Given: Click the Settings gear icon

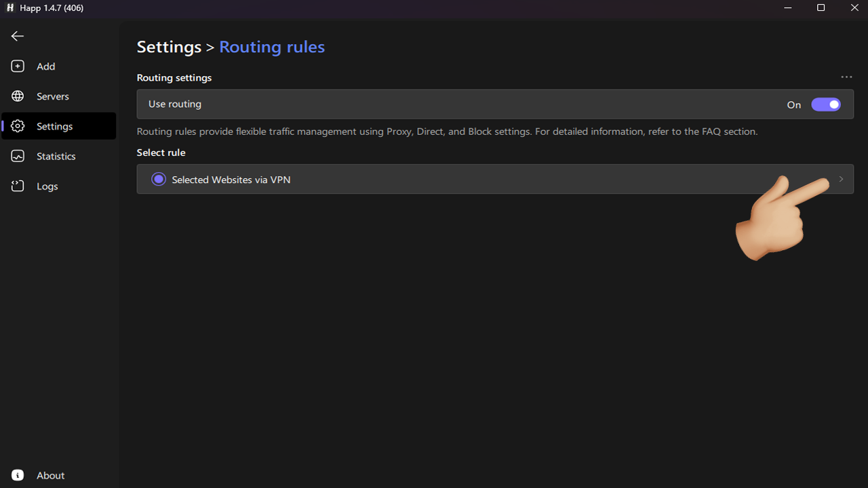Looking at the screenshot, I should [x=18, y=126].
